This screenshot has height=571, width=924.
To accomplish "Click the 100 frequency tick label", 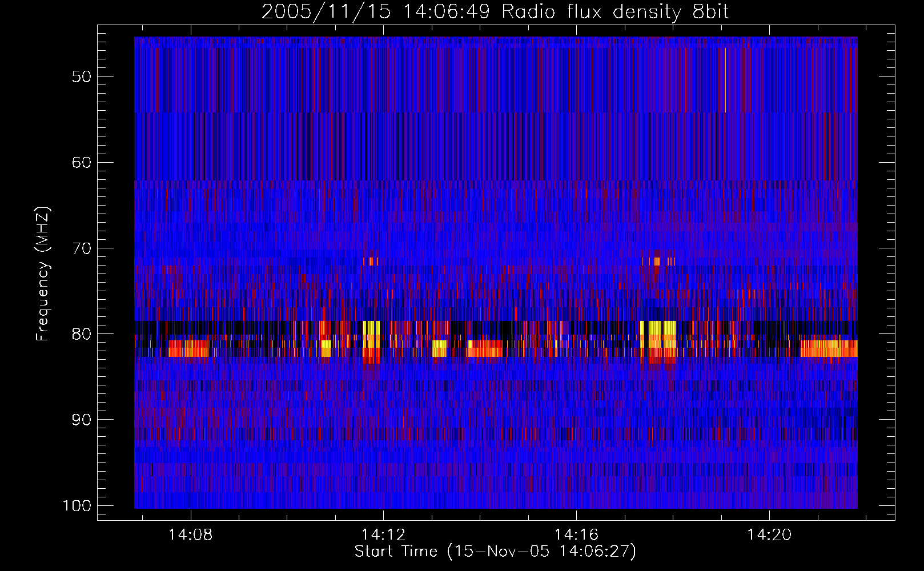I will pyautogui.click(x=77, y=506).
